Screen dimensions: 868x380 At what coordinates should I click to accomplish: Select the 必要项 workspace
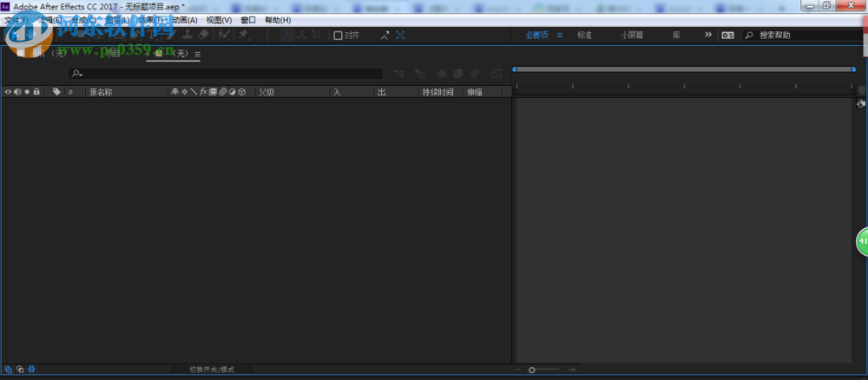537,35
